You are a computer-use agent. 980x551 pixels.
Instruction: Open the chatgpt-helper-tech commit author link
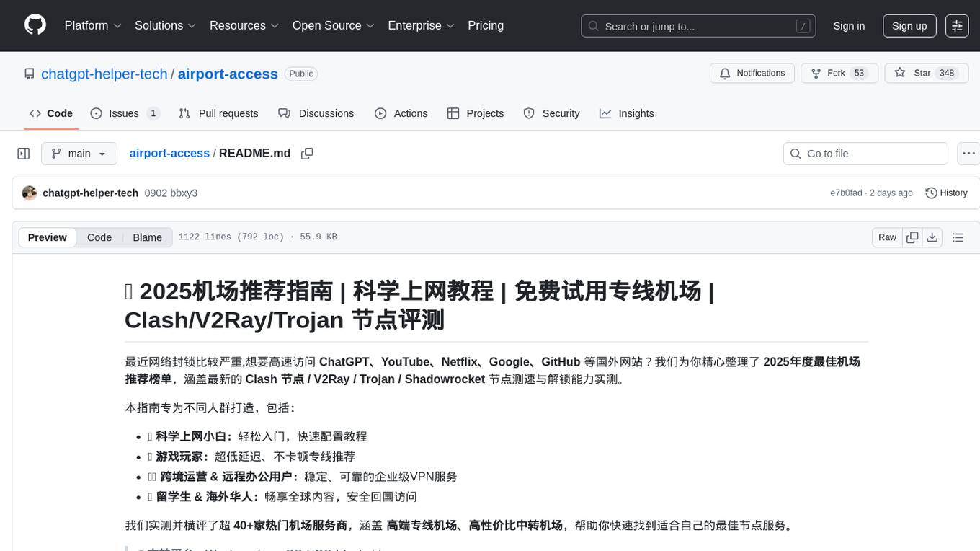[x=90, y=193]
